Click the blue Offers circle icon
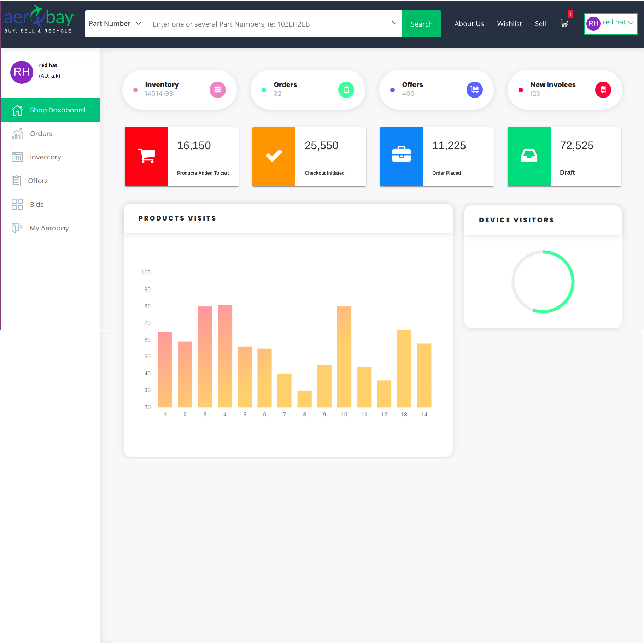Image resolution: width=644 pixels, height=644 pixels. 474,90
